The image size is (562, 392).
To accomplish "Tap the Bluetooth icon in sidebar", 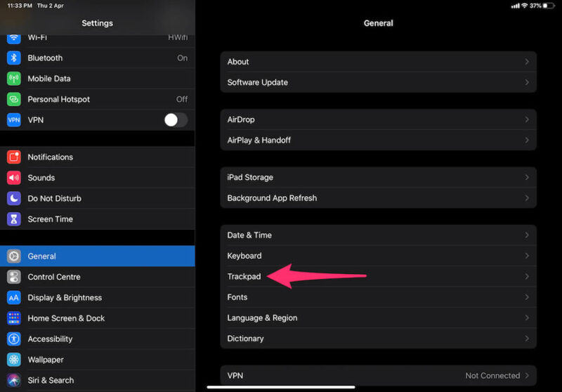I will pyautogui.click(x=14, y=58).
